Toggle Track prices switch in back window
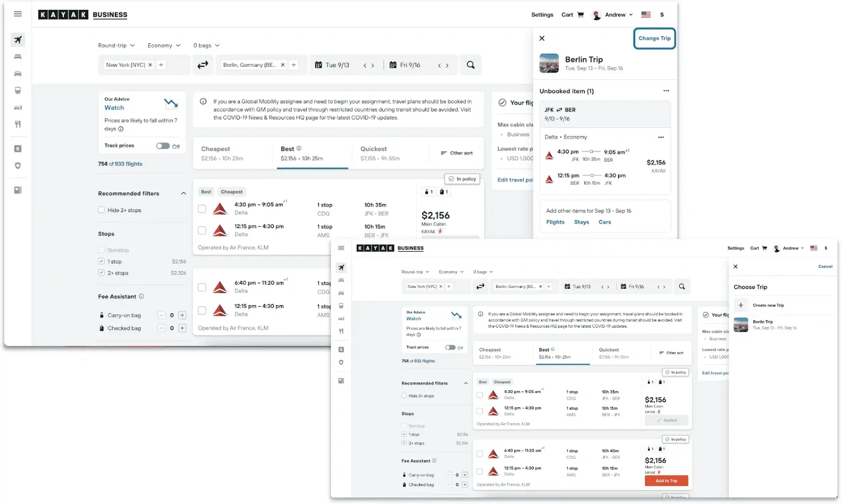 point(163,146)
